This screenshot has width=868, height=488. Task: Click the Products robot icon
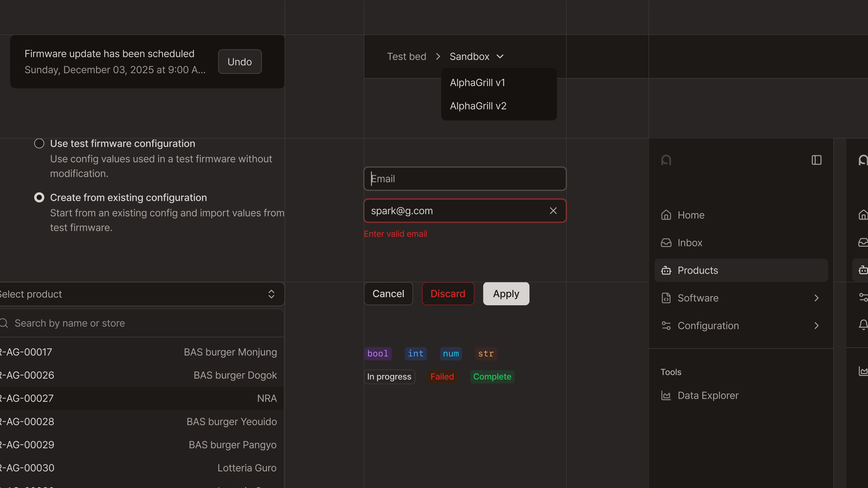[666, 270]
